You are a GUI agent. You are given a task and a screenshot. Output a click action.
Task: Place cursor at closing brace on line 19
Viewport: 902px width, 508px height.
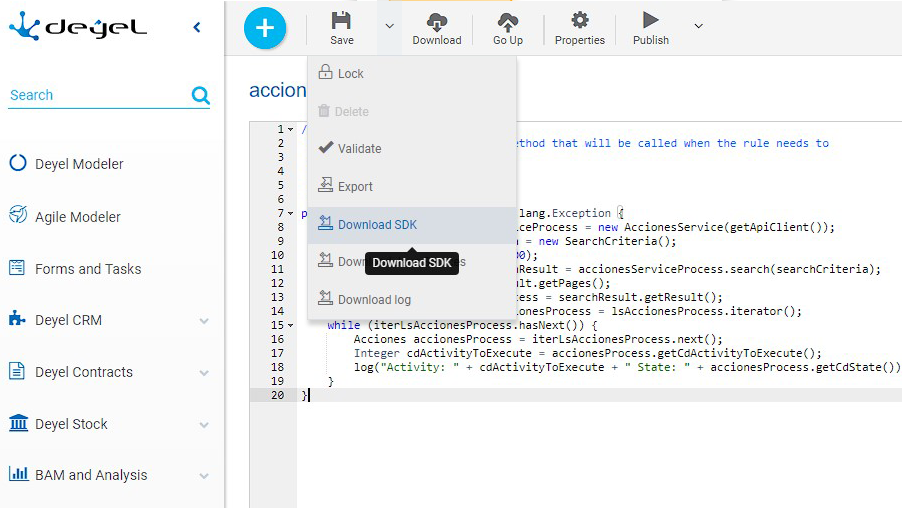[x=331, y=381]
